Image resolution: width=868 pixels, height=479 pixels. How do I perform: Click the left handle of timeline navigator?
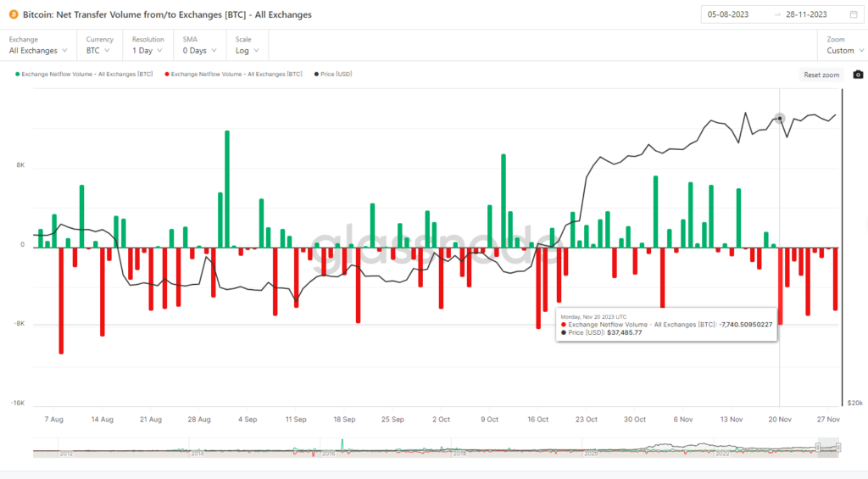click(x=818, y=447)
